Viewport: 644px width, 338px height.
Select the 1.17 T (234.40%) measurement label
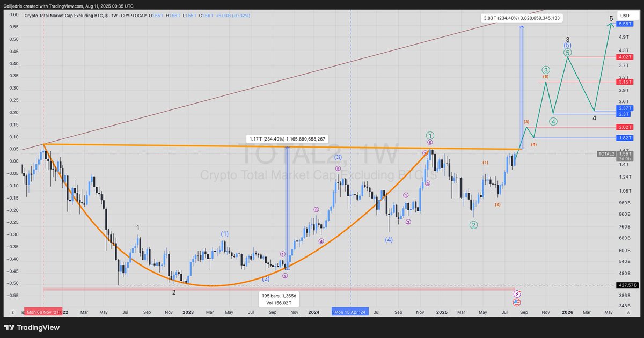coord(287,138)
